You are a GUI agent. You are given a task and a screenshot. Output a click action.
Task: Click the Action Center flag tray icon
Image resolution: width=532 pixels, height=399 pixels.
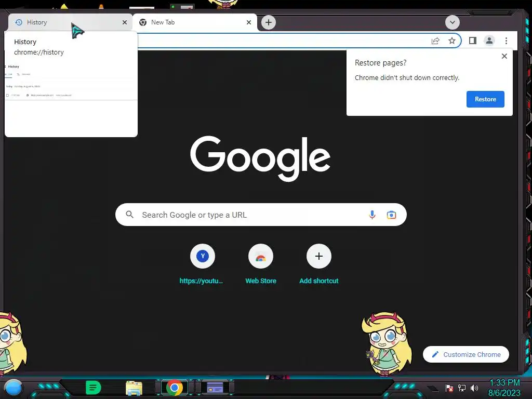point(449,388)
